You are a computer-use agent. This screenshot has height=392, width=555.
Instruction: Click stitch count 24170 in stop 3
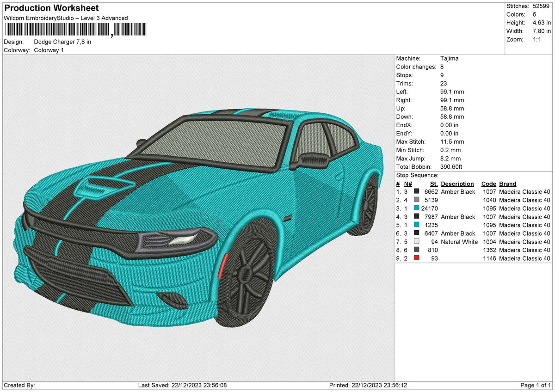(430, 208)
